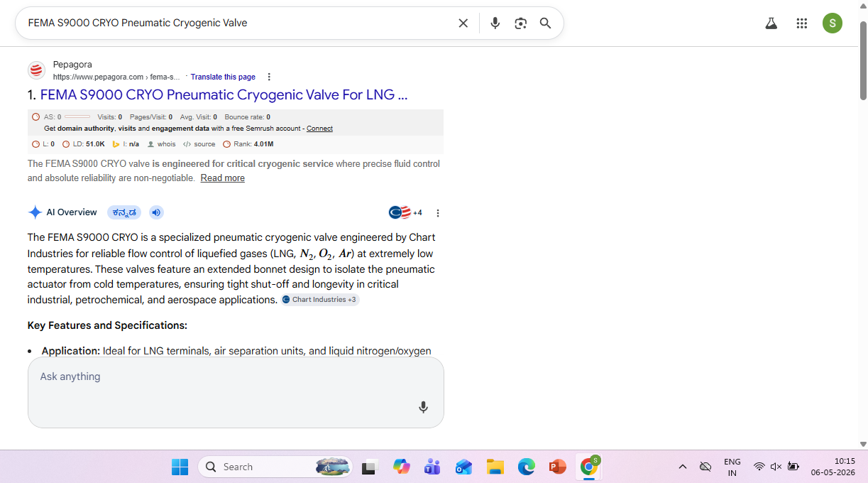Open Search Labs flask icon
Viewport: 868px width, 483px height.
(771, 23)
